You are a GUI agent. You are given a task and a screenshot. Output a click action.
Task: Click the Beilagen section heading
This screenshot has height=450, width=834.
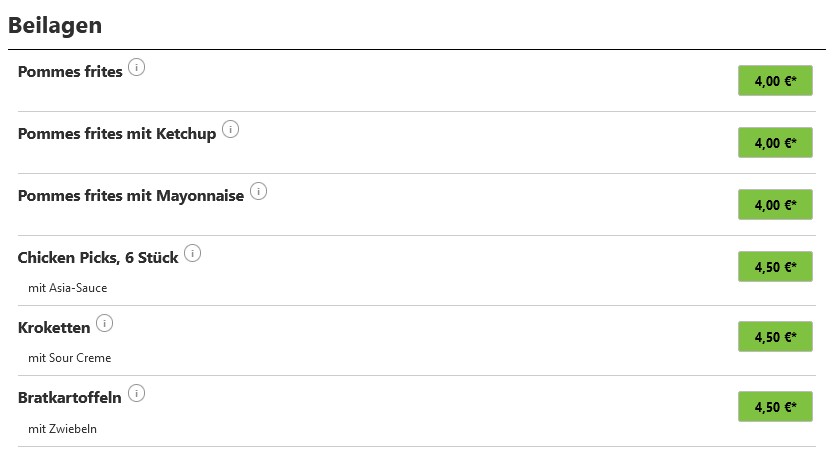pos(55,26)
